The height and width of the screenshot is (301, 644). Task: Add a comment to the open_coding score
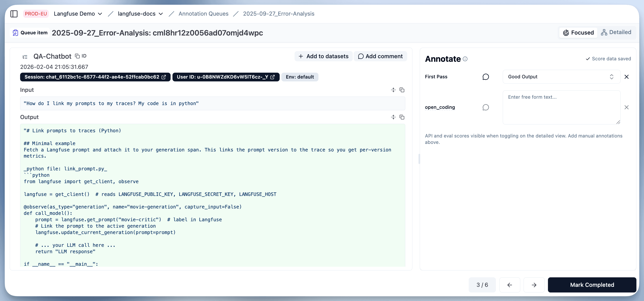[x=485, y=107]
